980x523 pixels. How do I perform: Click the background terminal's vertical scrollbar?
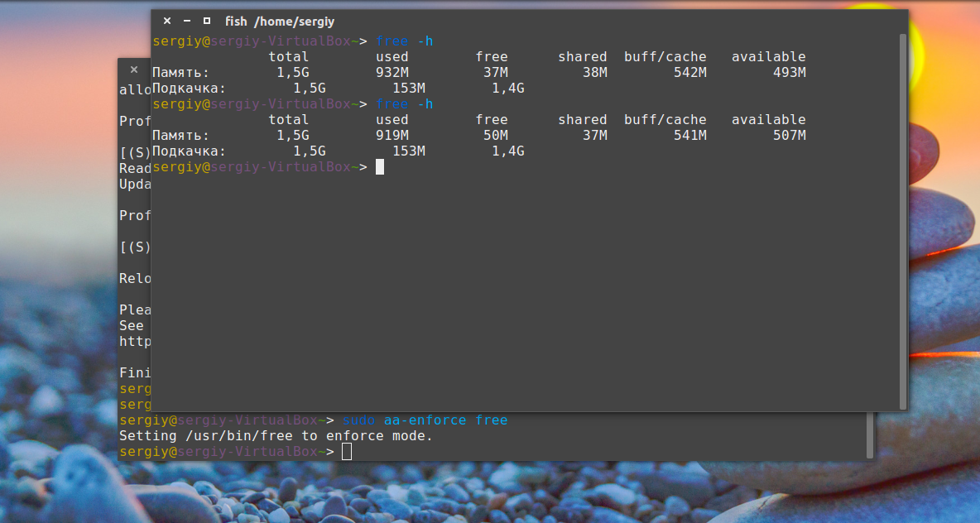(870, 435)
